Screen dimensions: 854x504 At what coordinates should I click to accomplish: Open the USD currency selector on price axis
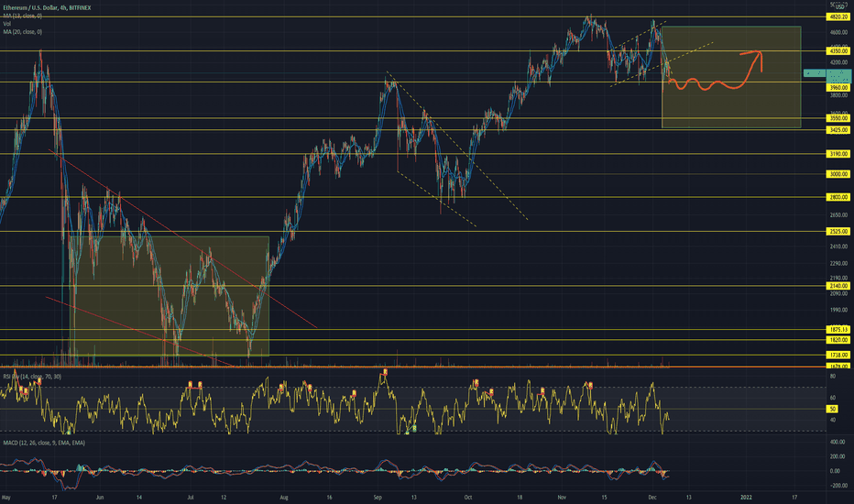pos(839,7)
